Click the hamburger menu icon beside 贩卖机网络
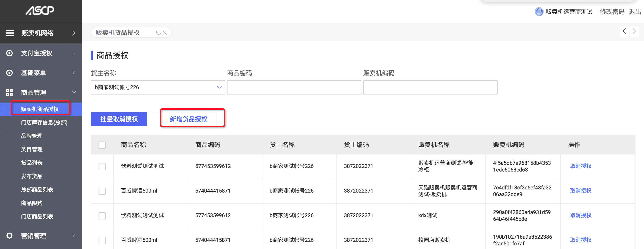Viewport: 644px width, 249px height. click(10, 33)
